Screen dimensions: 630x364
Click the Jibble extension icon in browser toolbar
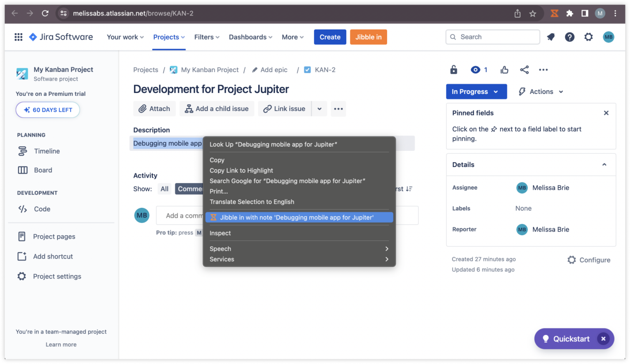pyautogui.click(x=555, y=13)
